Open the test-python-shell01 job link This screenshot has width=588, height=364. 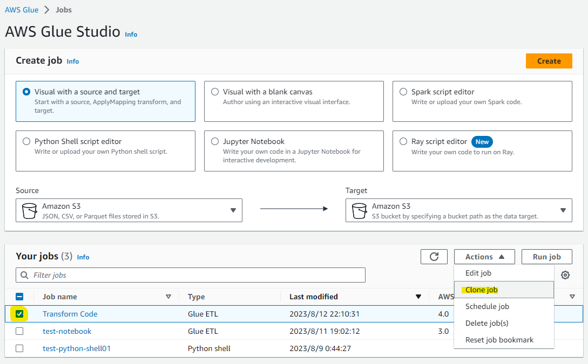tap(77, 348)
